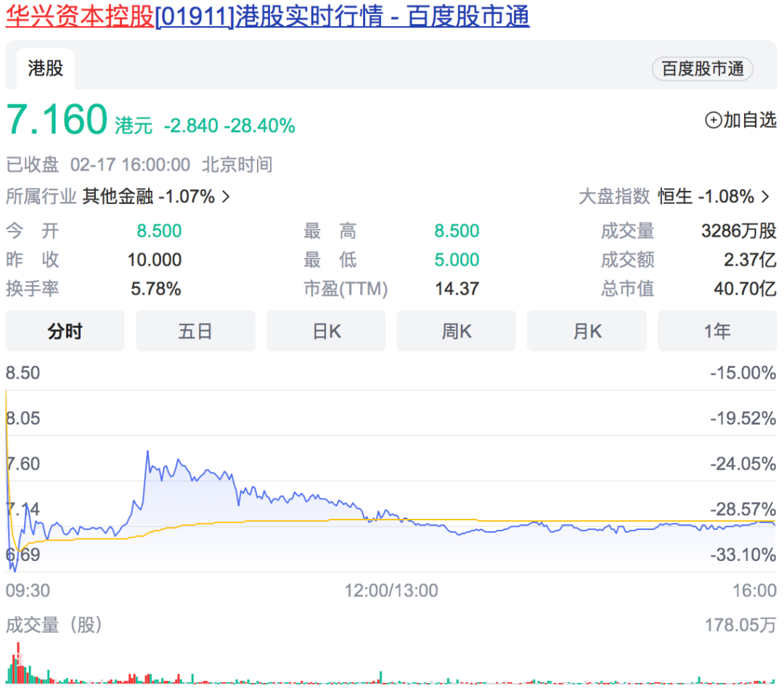This screenshot has width=784, height=696.
Task: Click the tallest red volume bar at open
Action: tap(18, 663)
